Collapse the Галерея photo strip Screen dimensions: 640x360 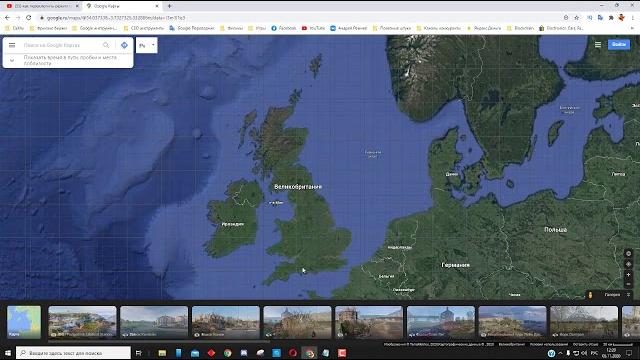point(629,294)
